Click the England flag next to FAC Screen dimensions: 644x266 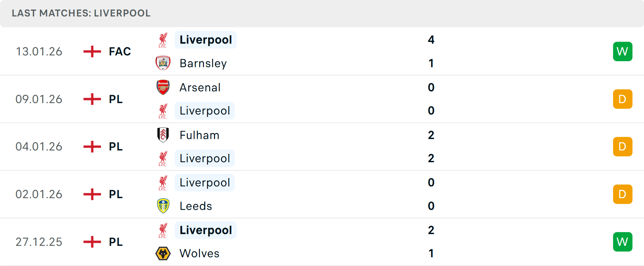92,51
